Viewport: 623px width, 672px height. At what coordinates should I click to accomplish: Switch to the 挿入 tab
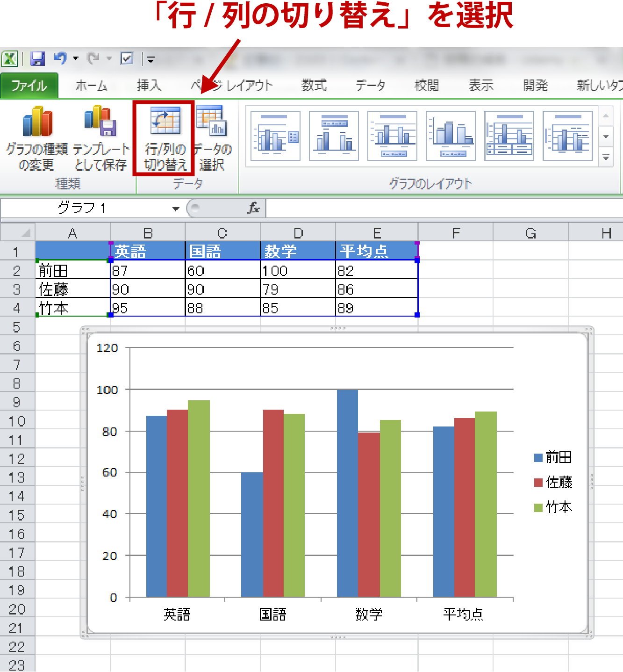coord(149,86)
